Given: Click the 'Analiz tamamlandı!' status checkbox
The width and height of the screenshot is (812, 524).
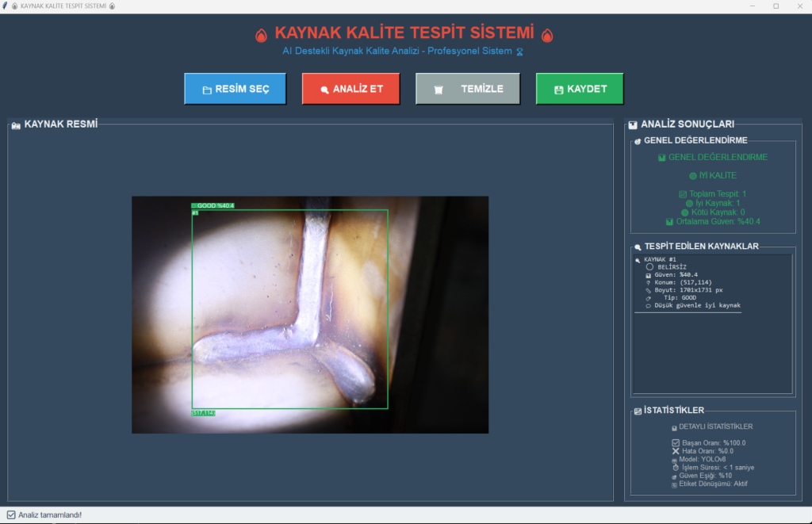Looking at the screenshot, I should pyautogui.click(x=11, y=515).
